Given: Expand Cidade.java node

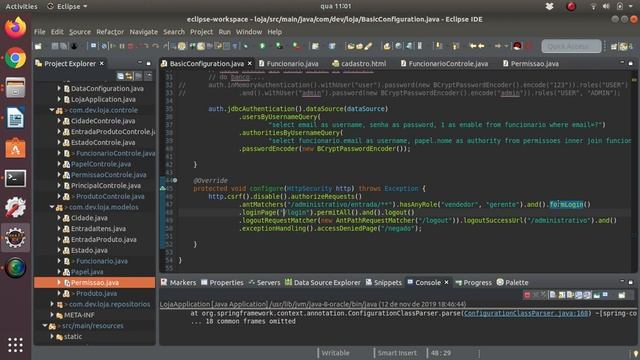Looking at the screenshot, I should 59,218.
